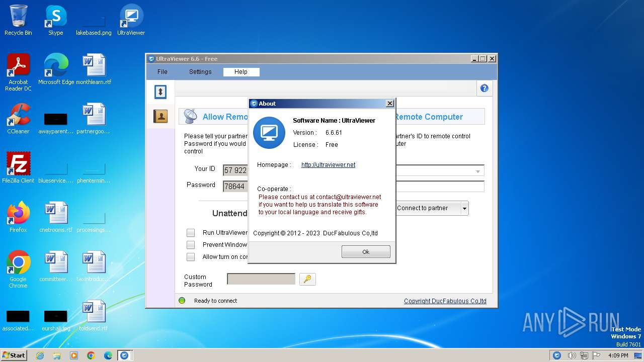Select the Acrobat Reader DC desktop icon
This screenshot has height=362, width=644.
tap(18, 72)
